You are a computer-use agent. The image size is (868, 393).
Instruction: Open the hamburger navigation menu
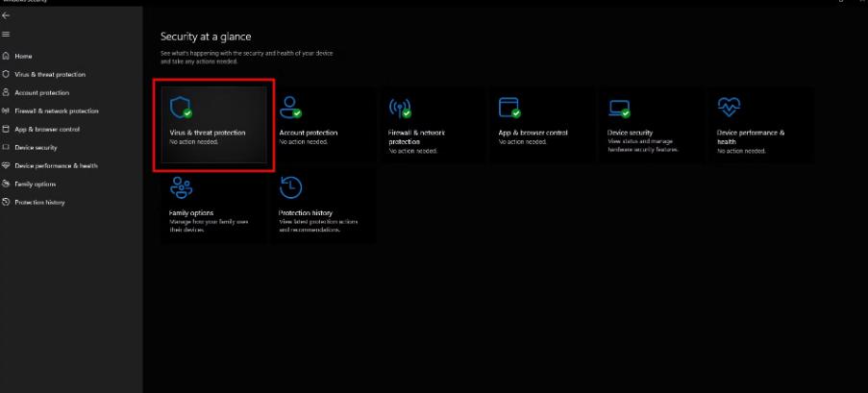tap(6, 35)
